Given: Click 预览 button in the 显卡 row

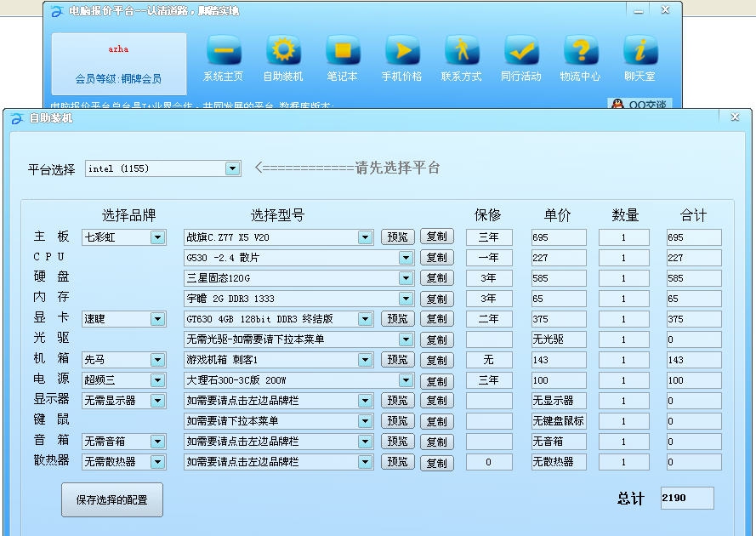Looking at the screenshot, I should coord(398,319).
